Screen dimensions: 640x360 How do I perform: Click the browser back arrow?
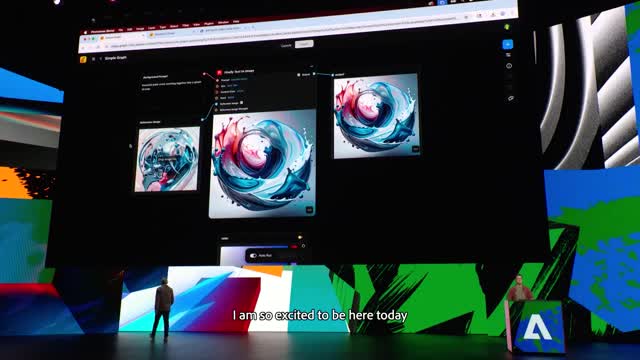(84, 48)
